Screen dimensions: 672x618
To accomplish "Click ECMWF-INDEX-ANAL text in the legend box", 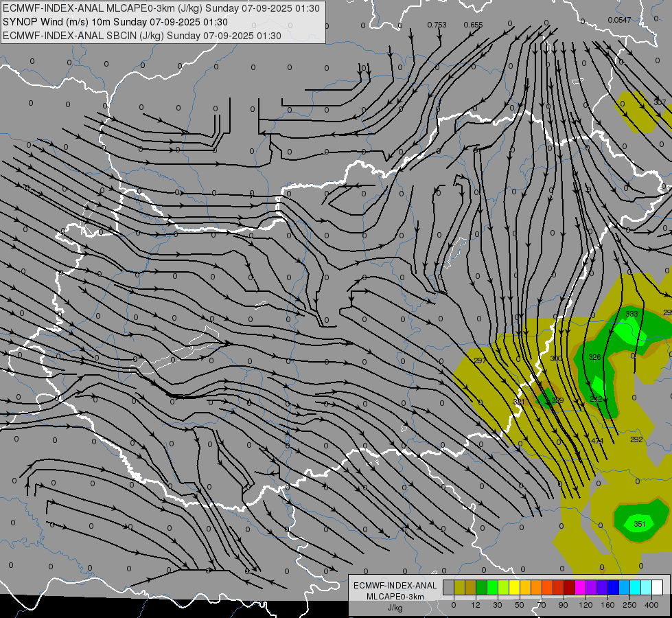I will click(x=395, y=586).
